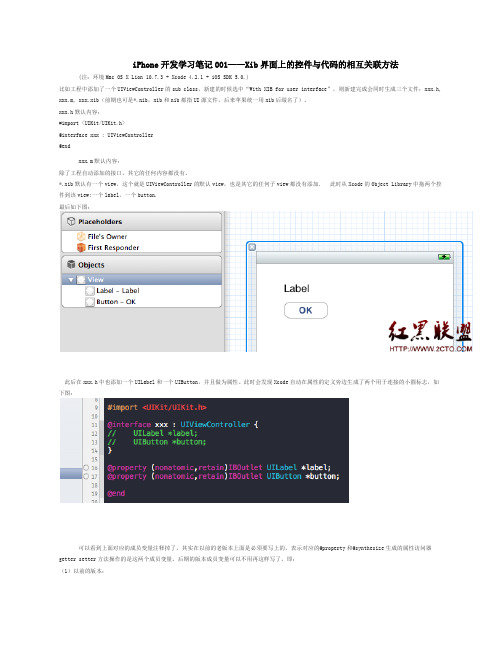Select the Button - OK tree item
Screen dimensions: 502x649
pyautogui.click(x=116, y=302)
